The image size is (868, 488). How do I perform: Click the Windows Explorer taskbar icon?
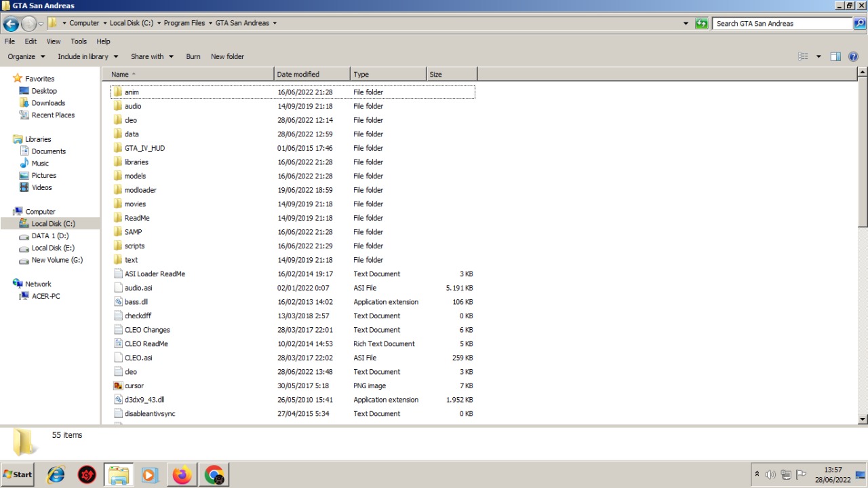click(118, 475)
